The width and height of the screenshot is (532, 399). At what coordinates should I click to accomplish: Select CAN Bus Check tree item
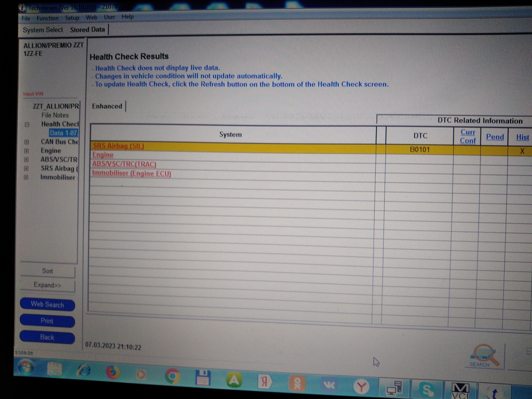pos(60,142)
